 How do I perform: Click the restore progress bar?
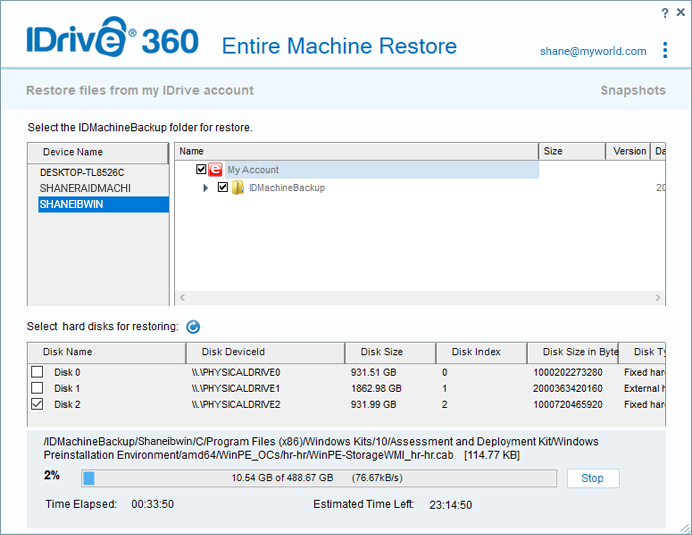[319, 478]
